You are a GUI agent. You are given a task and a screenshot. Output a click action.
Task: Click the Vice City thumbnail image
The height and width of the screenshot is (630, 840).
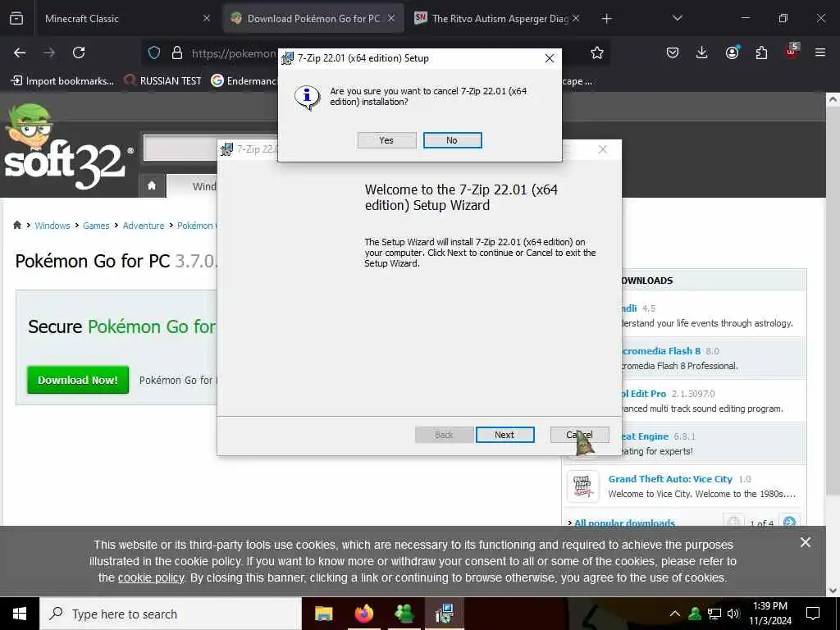point(583,486)
